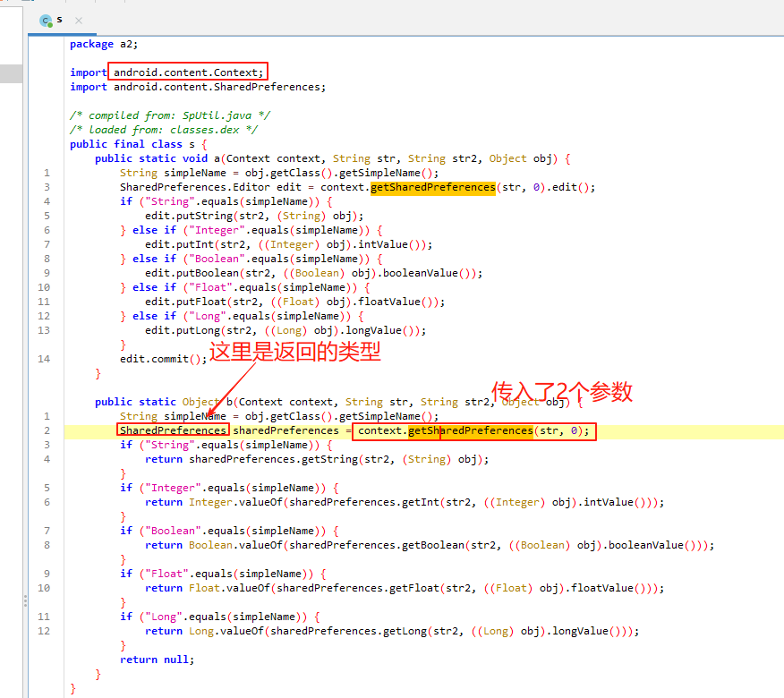Click the "return null;" statement
The image size is (784, 698).
(x=157, y=660)
